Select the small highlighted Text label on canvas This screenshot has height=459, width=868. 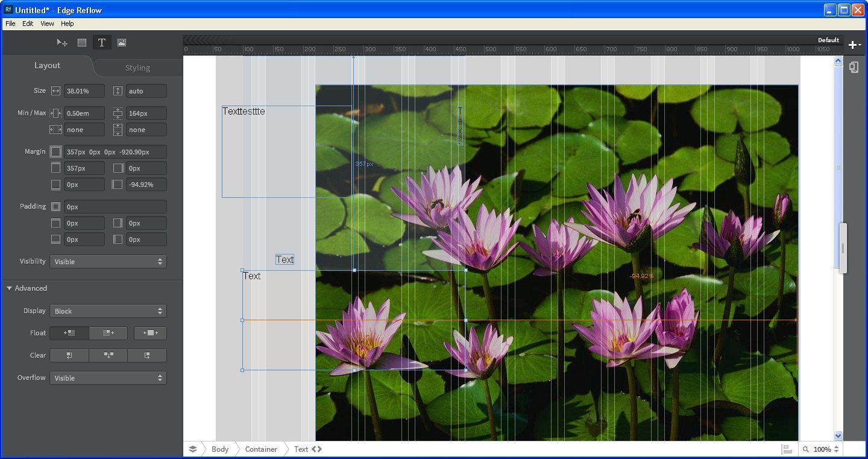click(285, 260)
